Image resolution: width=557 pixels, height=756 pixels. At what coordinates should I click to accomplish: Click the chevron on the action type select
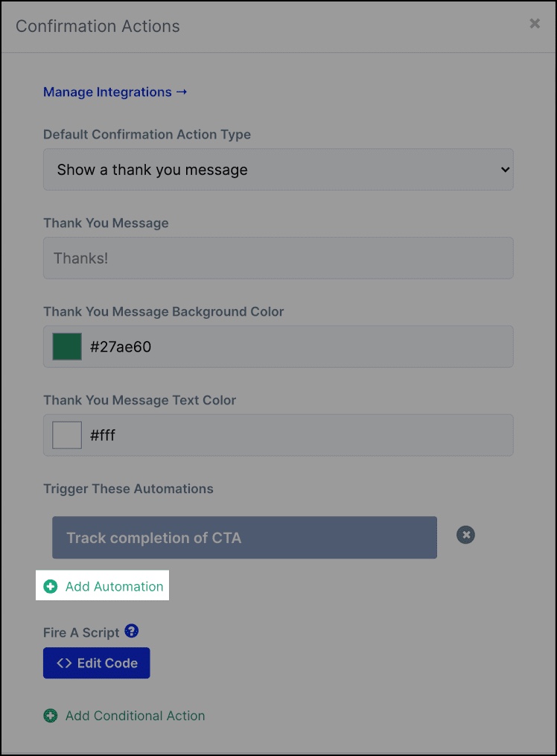504,170
